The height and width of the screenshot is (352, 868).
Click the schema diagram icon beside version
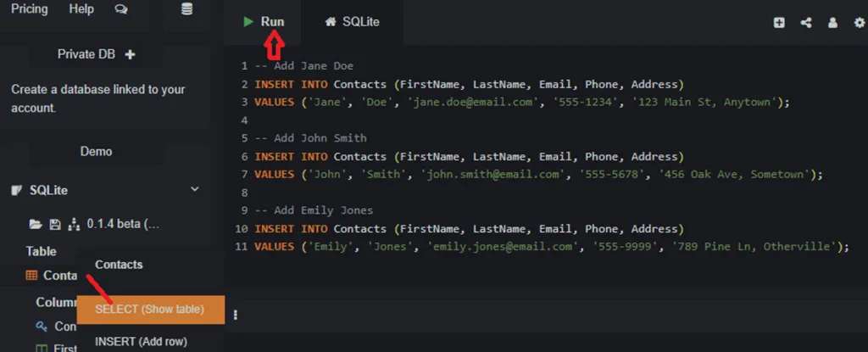[74, 225]
